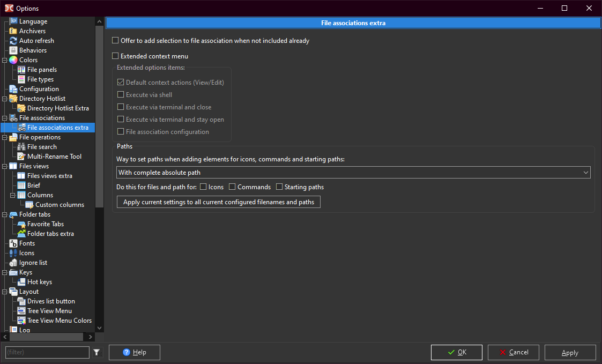
Task: Open the path type dropdown
Action: [x=353, y=173]
